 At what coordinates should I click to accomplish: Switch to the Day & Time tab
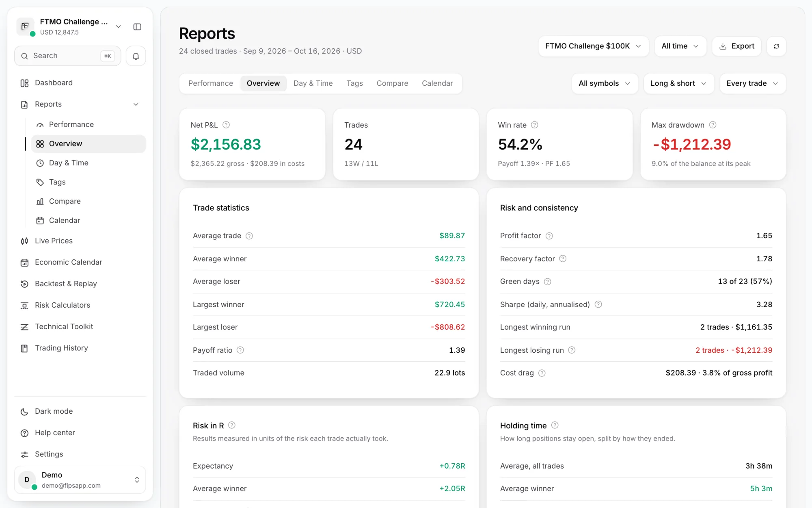click(x=313, y=83)
